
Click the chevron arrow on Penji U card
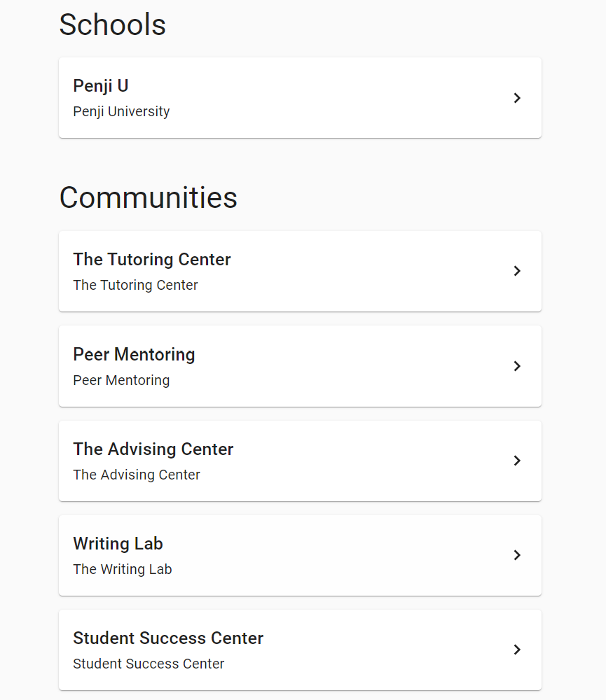(517, 98)
